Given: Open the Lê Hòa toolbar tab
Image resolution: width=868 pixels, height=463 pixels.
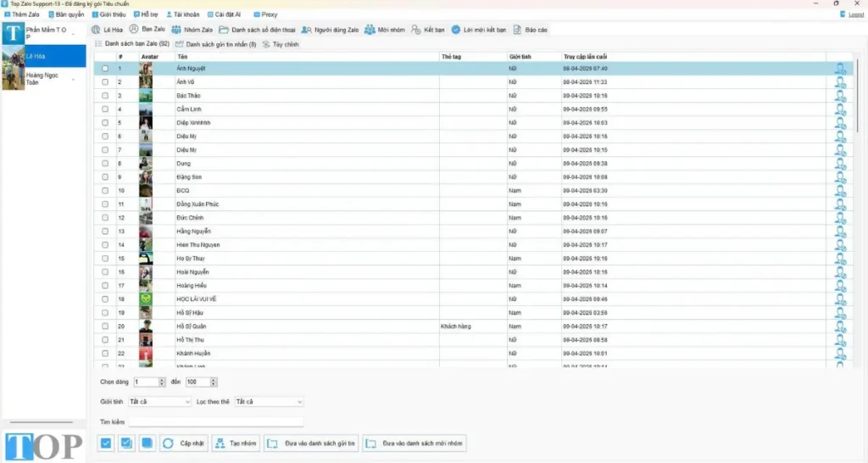Looking at the screenshot, I should click(108, 30).
